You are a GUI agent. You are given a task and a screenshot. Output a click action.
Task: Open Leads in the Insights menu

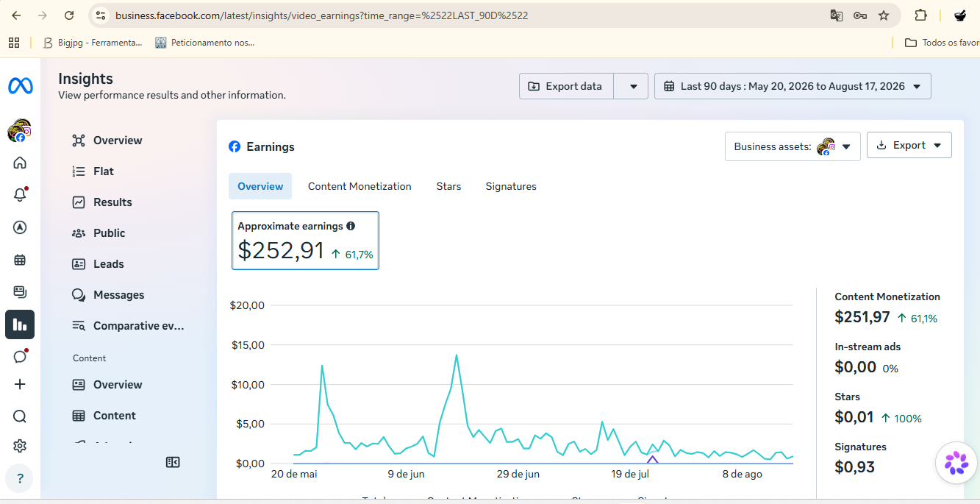pos(108,263)
